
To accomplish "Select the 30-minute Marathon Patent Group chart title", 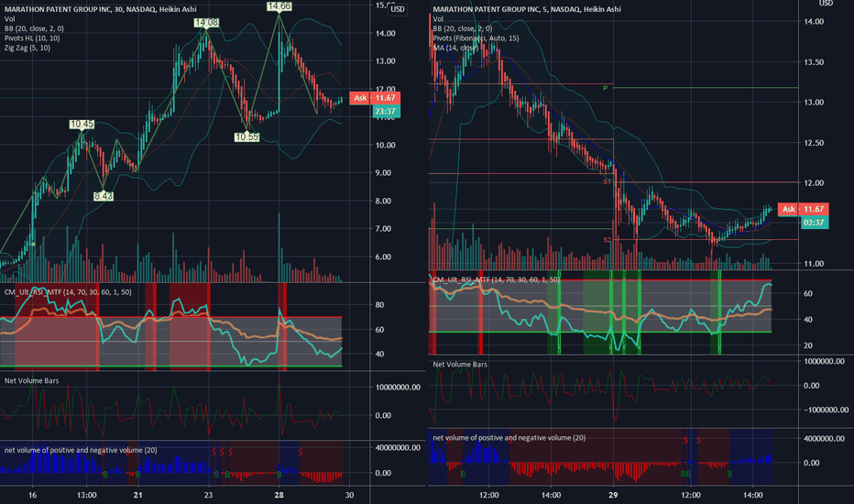I will pos(100,9).
